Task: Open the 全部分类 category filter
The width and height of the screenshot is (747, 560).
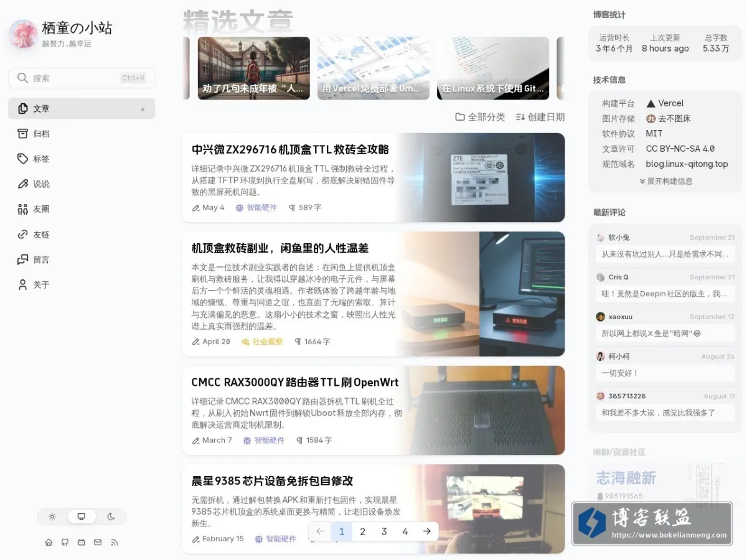Action: [480, 117]
